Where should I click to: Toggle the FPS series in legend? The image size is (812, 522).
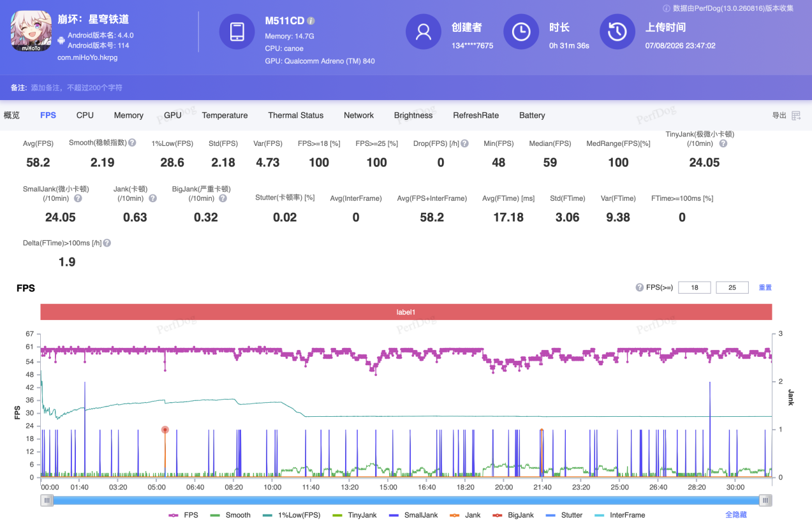[x=183, y=515]
